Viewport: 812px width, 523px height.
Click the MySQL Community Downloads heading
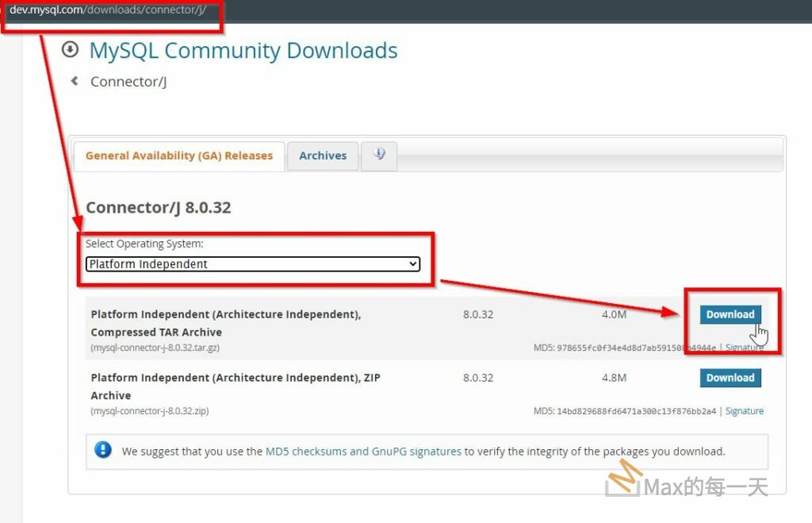pos(243,51)
